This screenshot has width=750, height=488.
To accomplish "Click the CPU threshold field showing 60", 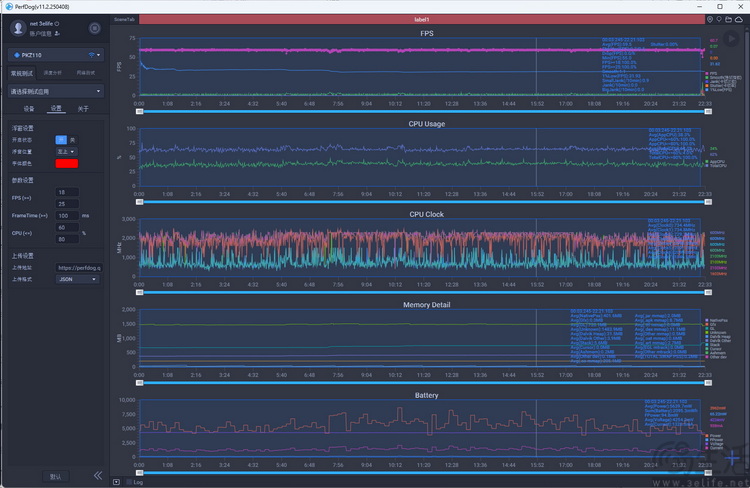I will [66, 228].
